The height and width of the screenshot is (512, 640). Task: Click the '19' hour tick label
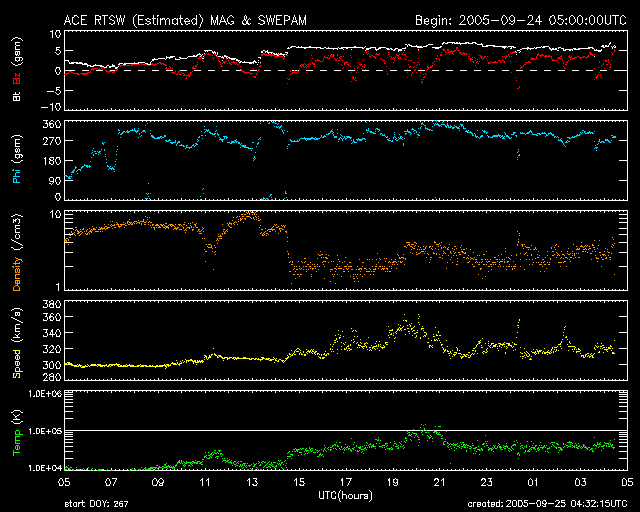[393, 482]
